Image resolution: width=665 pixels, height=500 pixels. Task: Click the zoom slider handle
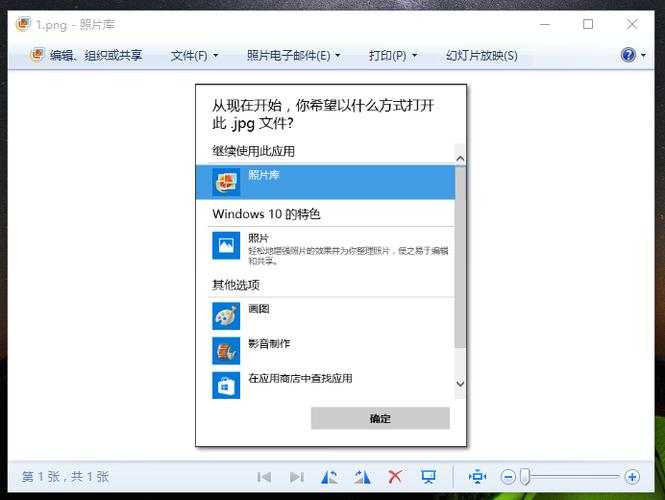tap(525, 477)
